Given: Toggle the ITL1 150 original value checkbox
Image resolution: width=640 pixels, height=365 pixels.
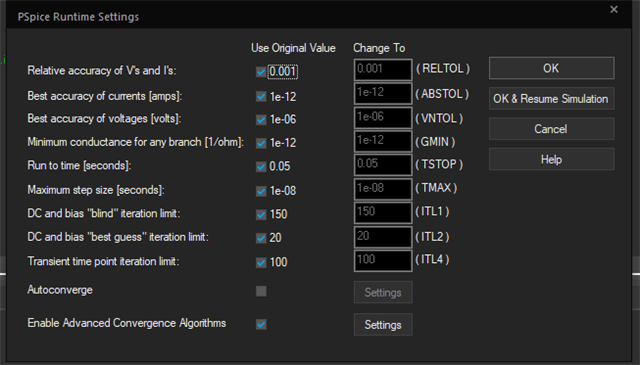Looking at the screenshot, I should pyautogui.click(x=261, y=214).
